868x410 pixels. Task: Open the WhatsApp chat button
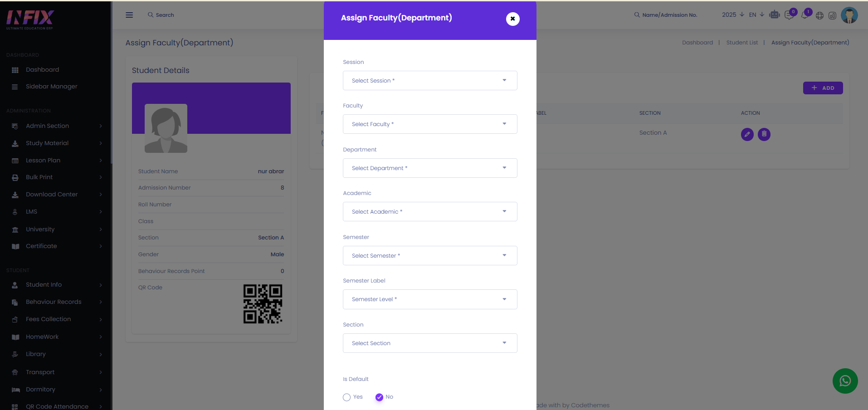845,381
